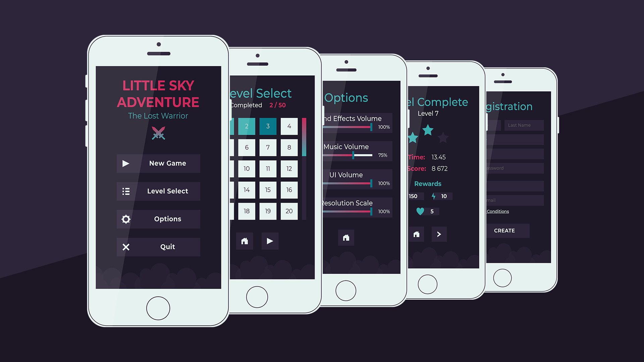Select level 7 from Level Select grid
This screenshot has width=644, height=362.
(x=268, y=147)
